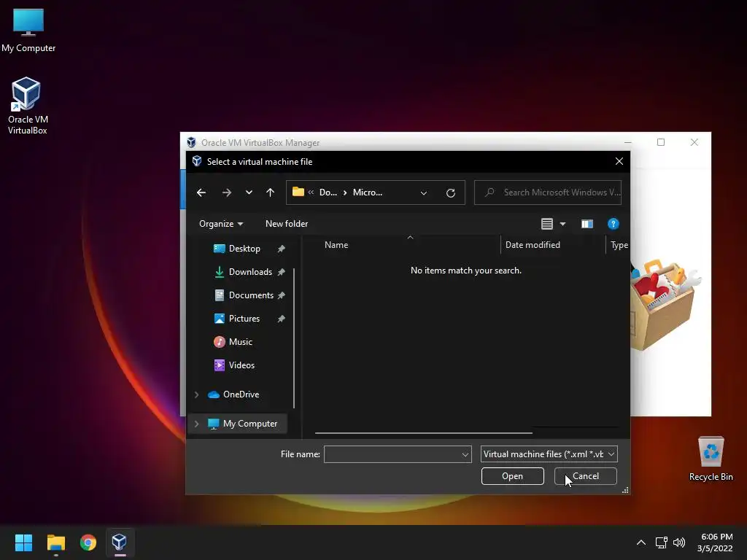Open the Organize menu
Screen dimensions: 747x560
pos(221,224)
